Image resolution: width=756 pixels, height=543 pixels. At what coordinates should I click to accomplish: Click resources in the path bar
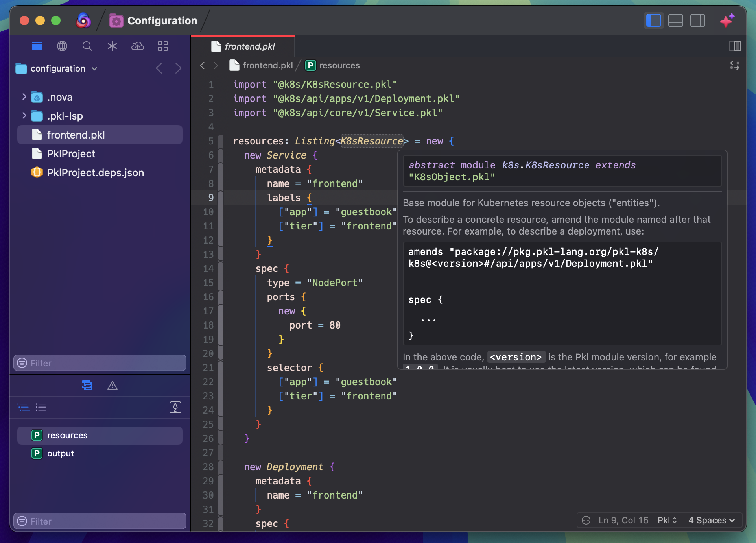[x=333, y=65]
